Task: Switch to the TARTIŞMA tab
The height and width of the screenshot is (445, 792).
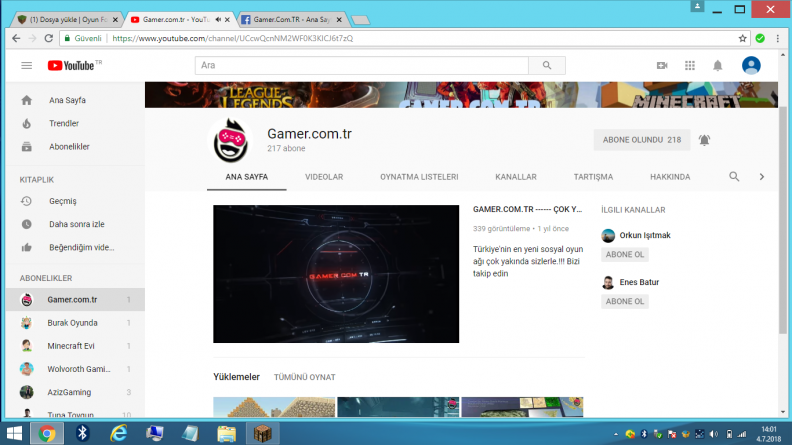Action: (593, 177)
